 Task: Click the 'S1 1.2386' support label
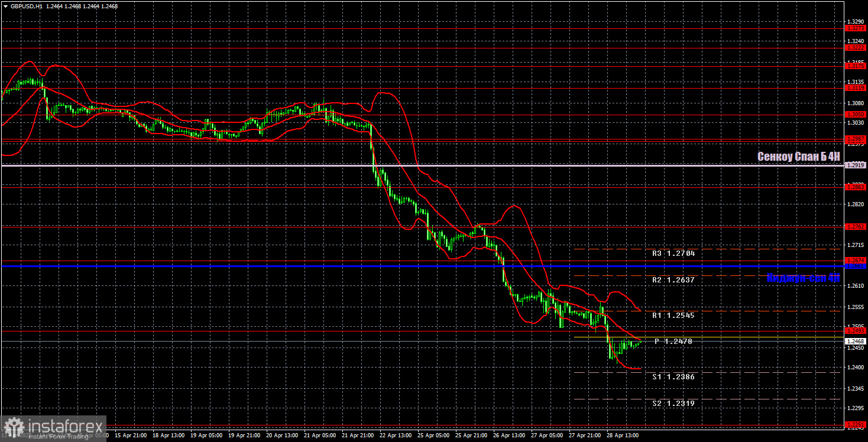pos(673,376)
